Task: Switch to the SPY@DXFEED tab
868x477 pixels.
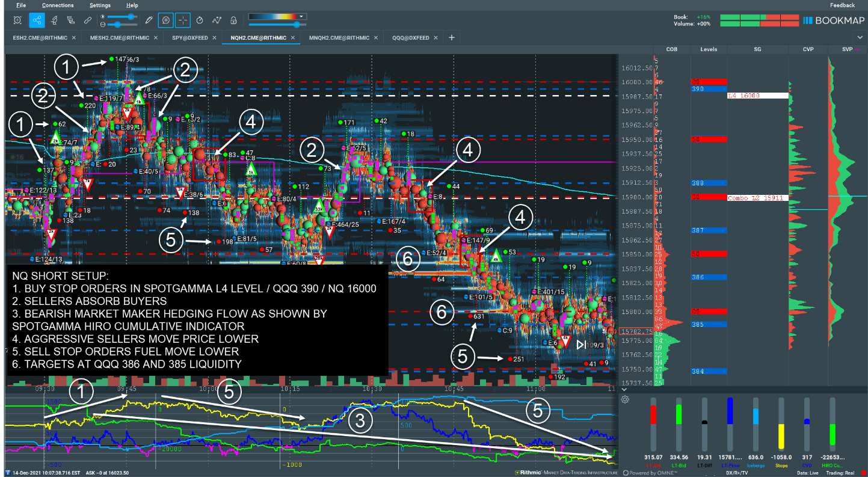Action: 189,37
